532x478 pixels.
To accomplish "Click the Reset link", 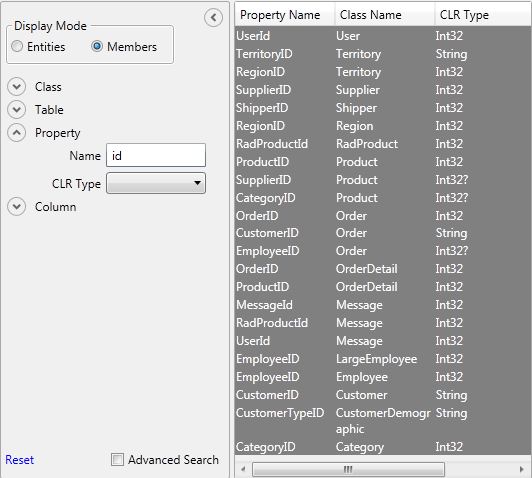I will pos(20,460).
